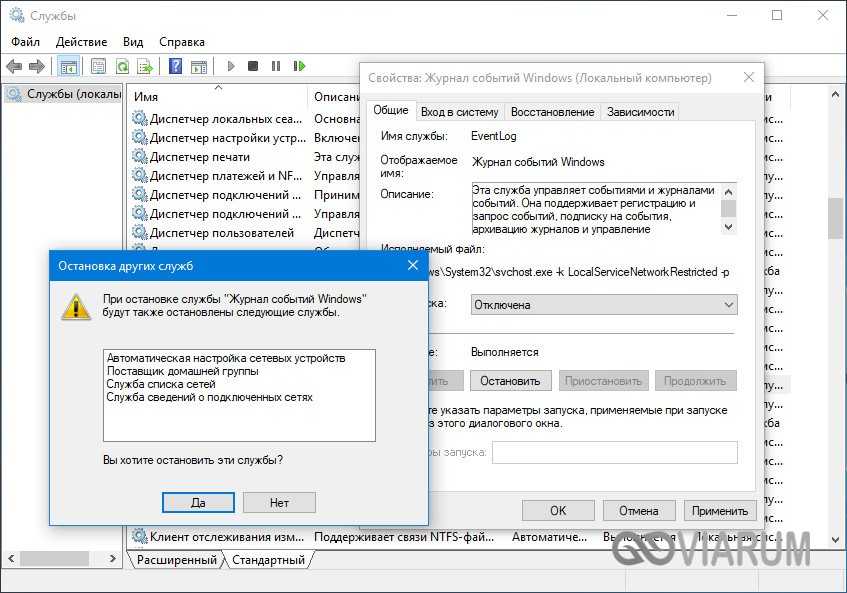Click Да to stop dependent services

(198, 502)
